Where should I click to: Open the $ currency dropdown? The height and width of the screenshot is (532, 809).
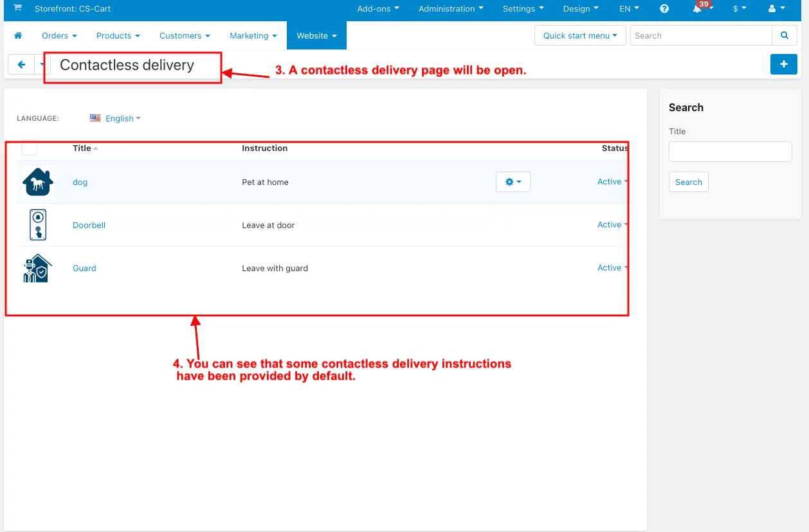740,9
